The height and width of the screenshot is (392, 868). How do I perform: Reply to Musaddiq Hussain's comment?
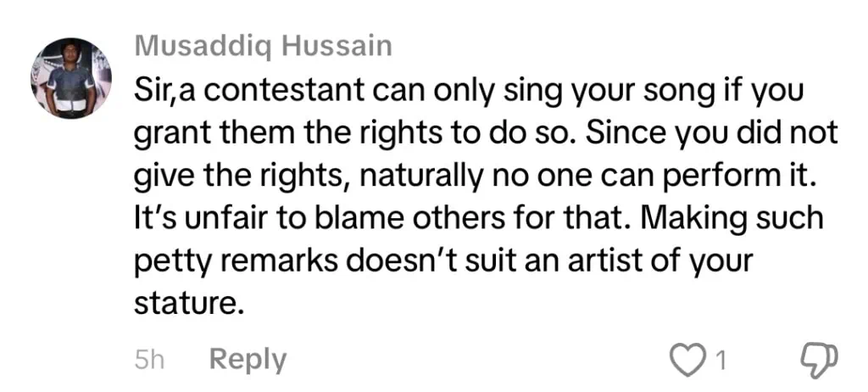point(248,360)
